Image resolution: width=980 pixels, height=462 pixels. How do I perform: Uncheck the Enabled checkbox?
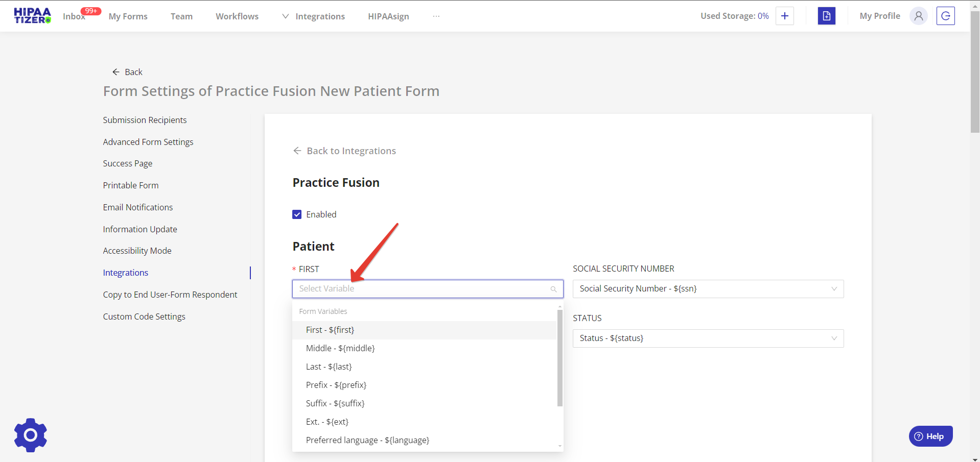pos(297,214)
